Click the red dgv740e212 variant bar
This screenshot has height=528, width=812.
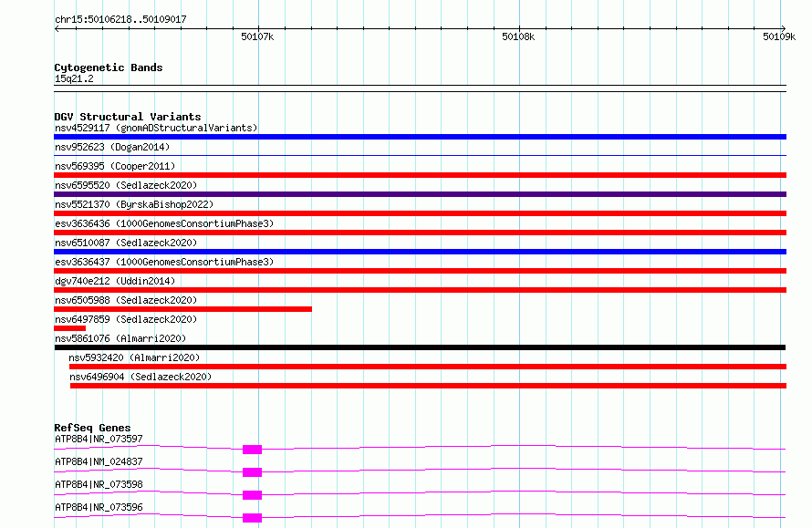pos(420,290)
